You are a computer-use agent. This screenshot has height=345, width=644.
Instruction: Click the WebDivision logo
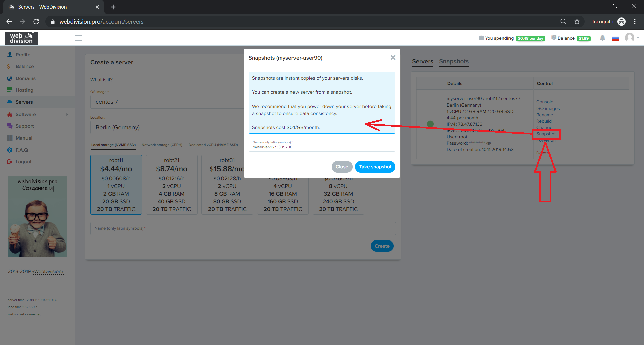pos(21,38)
